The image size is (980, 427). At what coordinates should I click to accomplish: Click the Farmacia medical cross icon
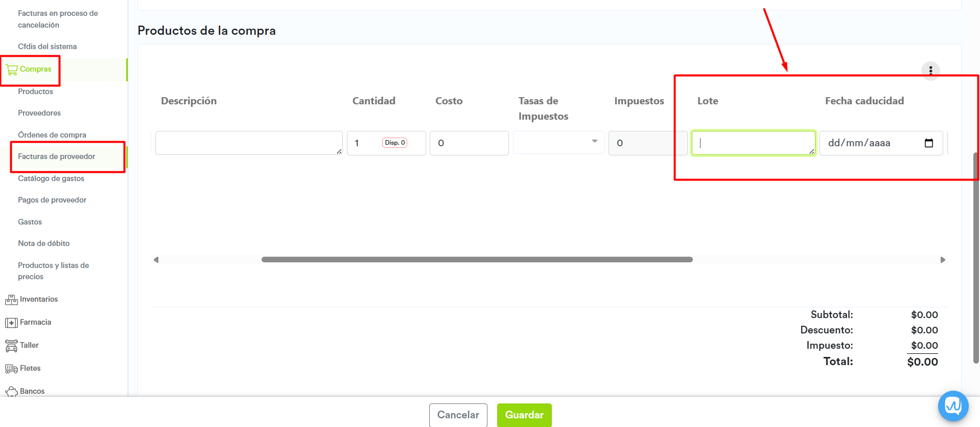point(11,323)
